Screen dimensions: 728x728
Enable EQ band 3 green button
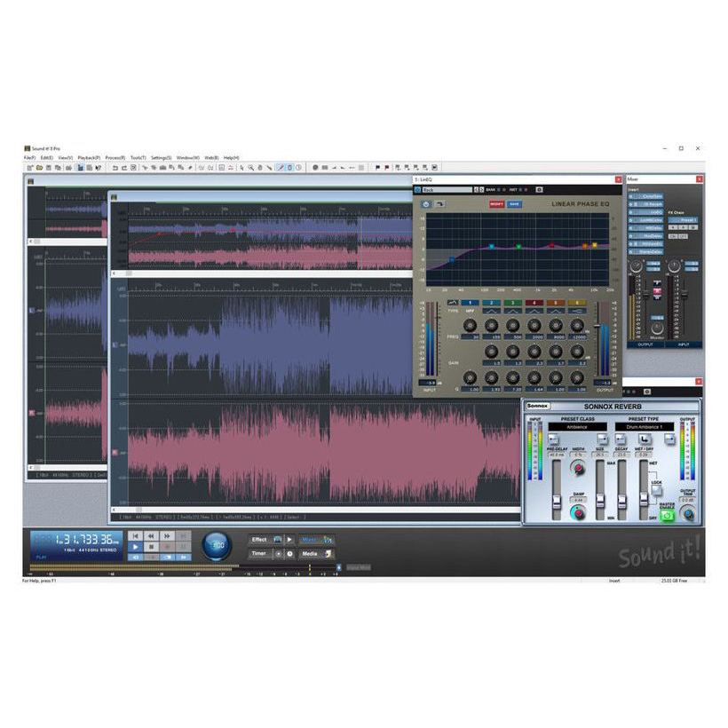pos(512,303)
